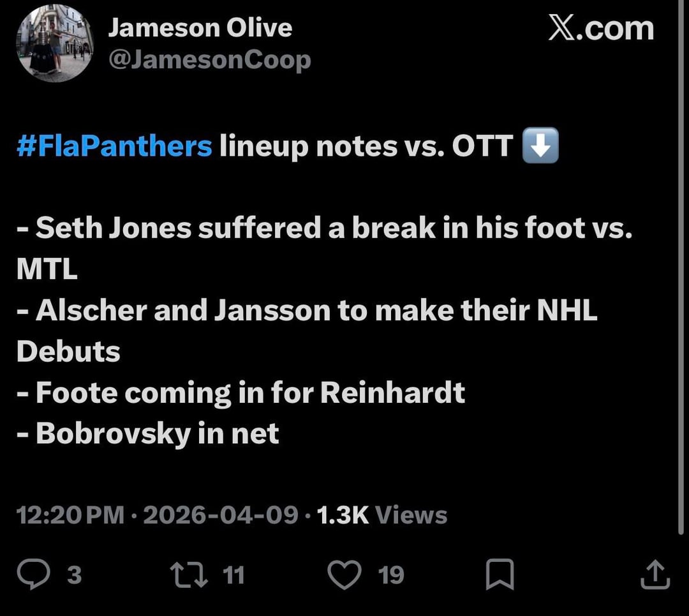
Task: Open the Jameson Olive display name link
Action: point(200,28)
